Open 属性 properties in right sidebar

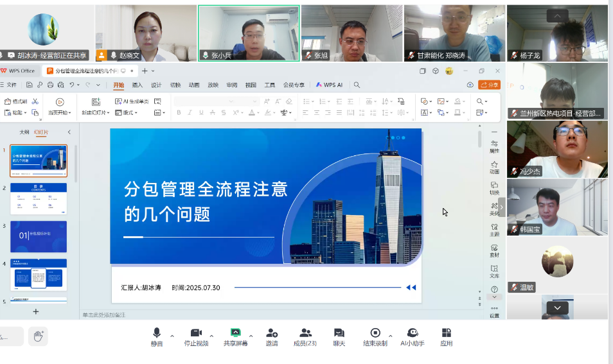coord(494,146)
